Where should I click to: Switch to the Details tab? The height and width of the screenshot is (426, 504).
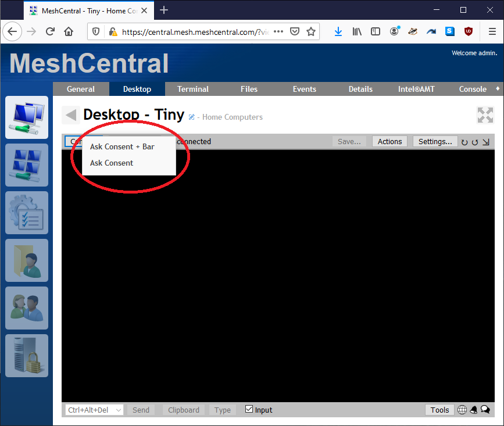coord(360,89)
